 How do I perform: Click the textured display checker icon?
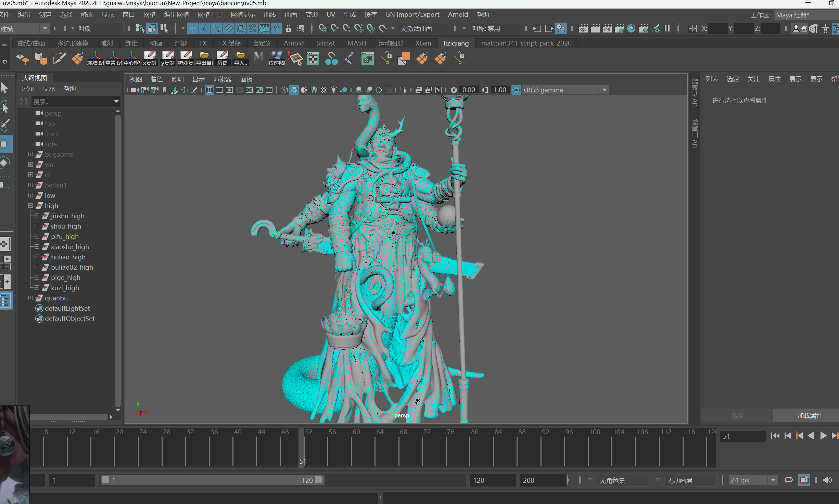[x=324, y=90]
